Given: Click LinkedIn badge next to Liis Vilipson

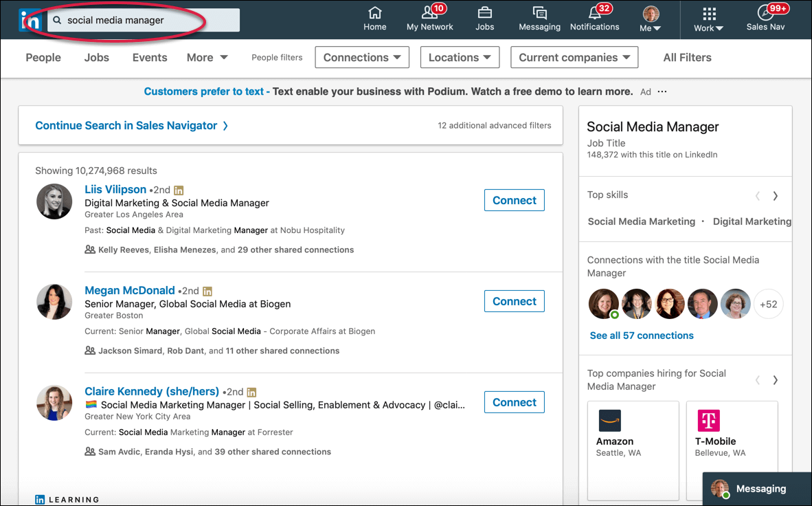Looking at the screenshot, I should tap(179, 190).
